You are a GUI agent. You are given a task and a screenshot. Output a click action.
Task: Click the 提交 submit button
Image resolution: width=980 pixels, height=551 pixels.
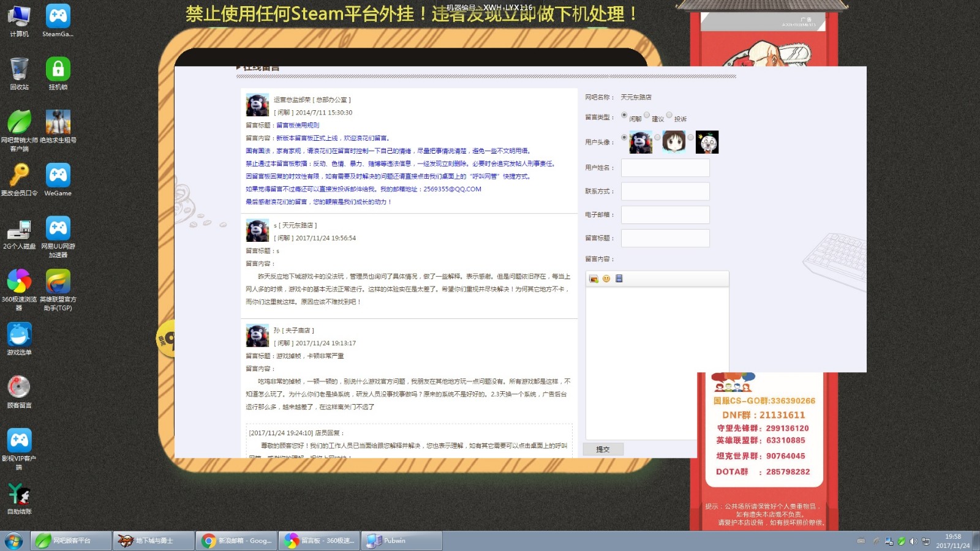[603, 449]
